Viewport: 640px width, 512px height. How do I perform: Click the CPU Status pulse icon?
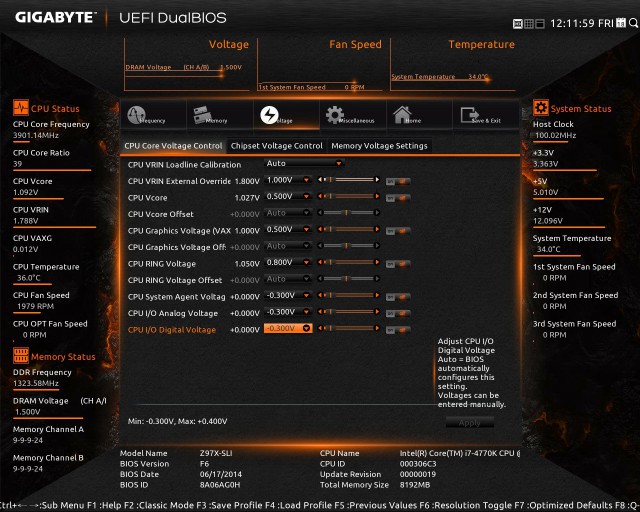[x=21, y=108]
